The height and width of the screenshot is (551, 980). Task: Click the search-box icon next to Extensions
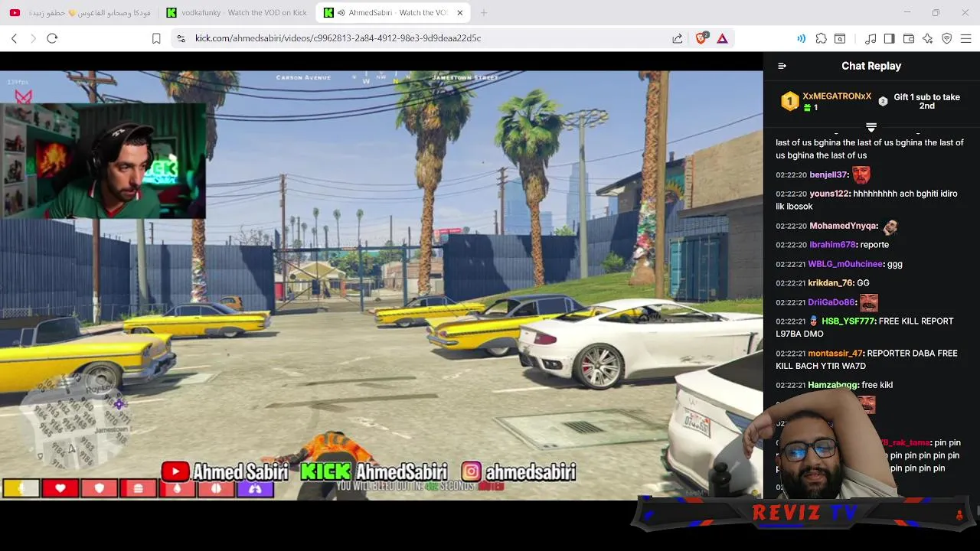coord(840,38)
